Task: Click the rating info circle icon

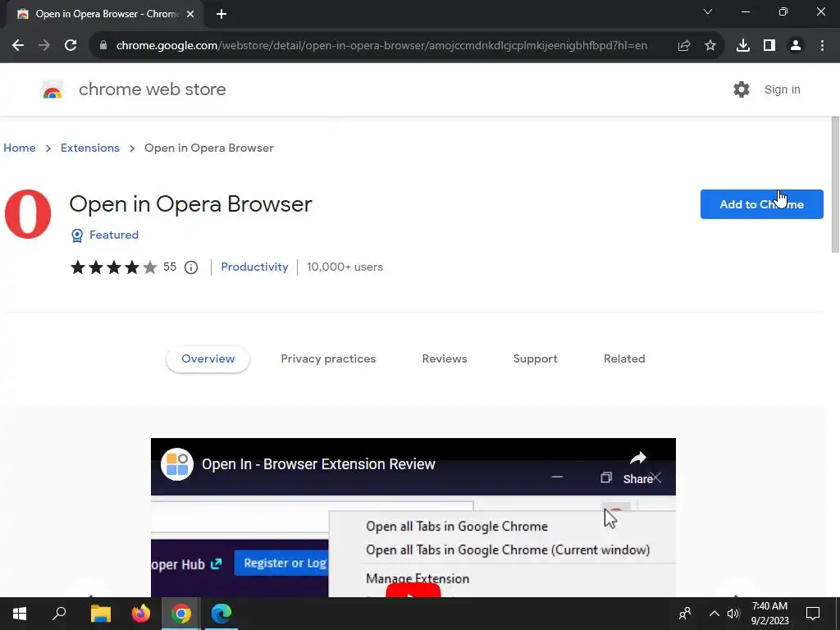Action: click(x=191, y=267)
